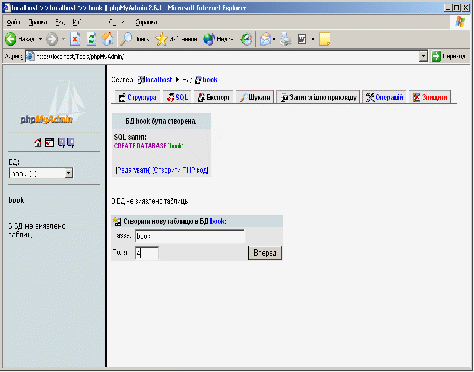Switch to the Структура tab
474x372 pixels.
[137, 97]
